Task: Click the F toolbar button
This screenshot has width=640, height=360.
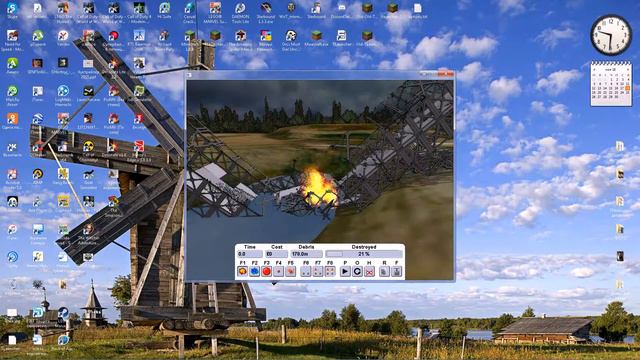Action: [x=396, y=271]
